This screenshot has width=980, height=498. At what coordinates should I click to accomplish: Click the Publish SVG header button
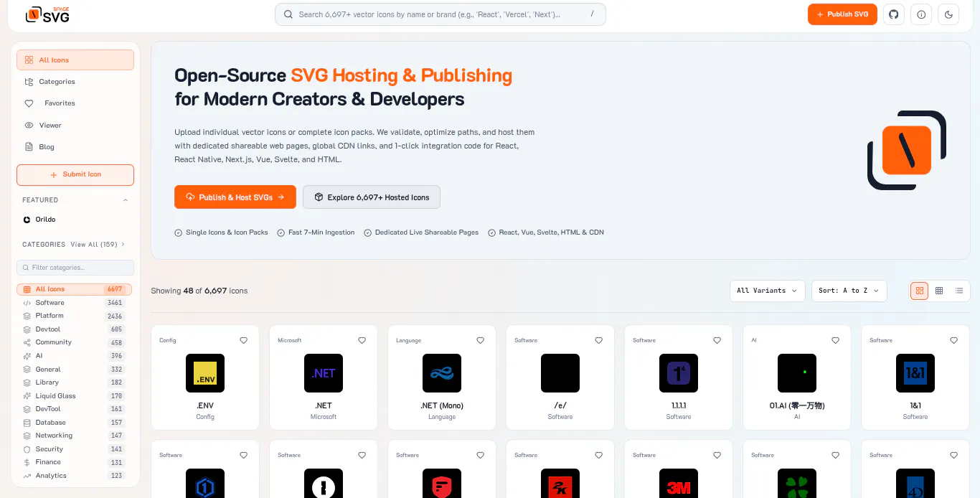tap(842, 14)
